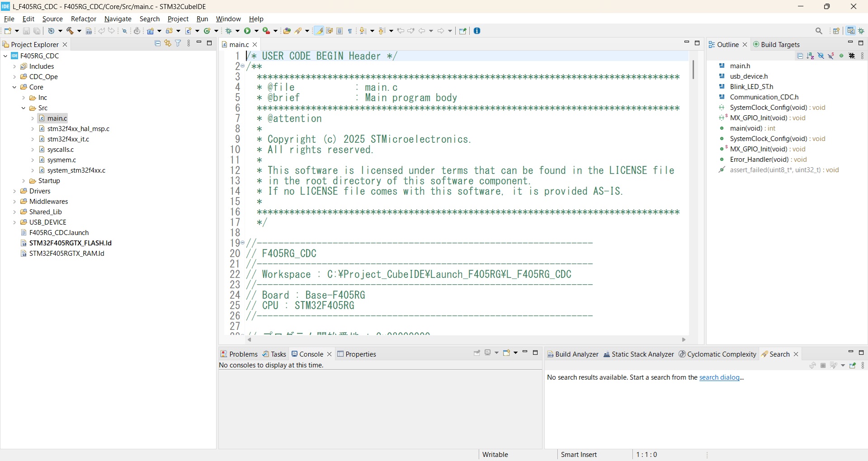The width and height of the screenshot is (868, 461).
Task: Click the Filter funnel icon in Project Explorer
Action: 178,43
